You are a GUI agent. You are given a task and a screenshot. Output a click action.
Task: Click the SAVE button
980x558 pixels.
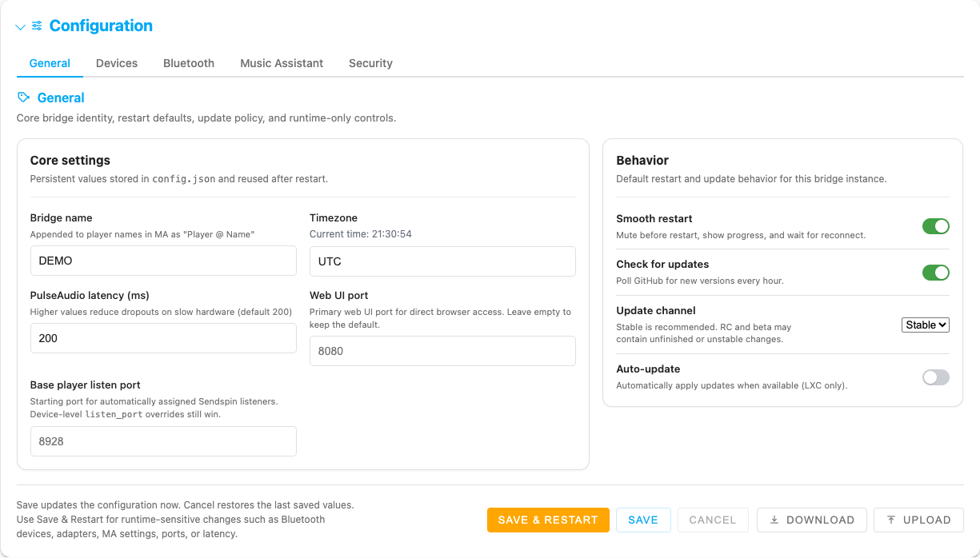[643, 520]
